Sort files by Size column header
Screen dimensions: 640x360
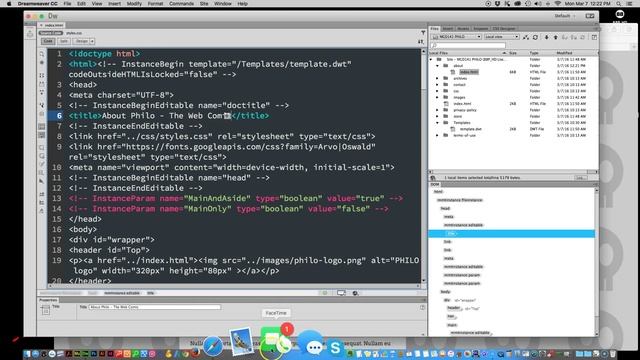pyautogui.click(x=513, y=53)
